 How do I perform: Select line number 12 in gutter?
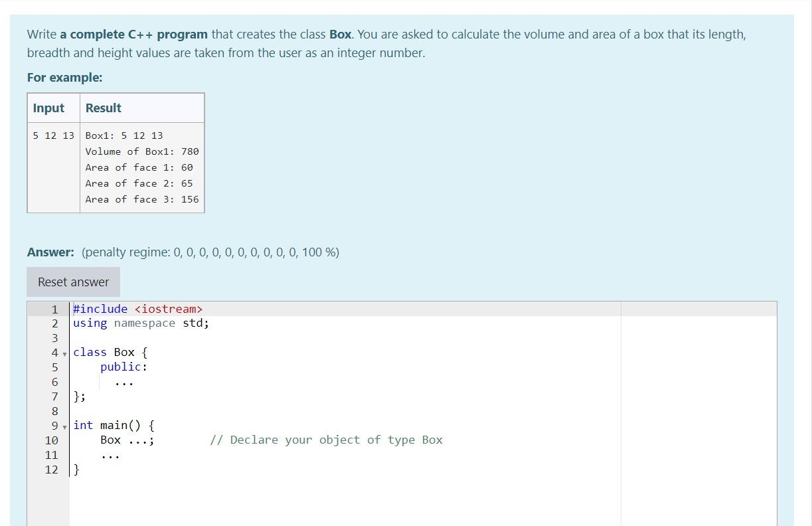pyautogui.click(x=51, y=470)
